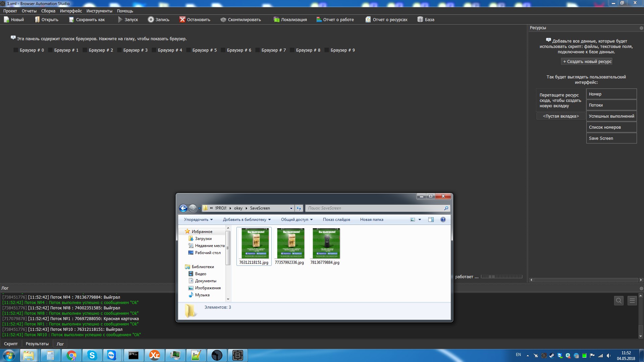Viewport: 644px width, 362px height.
Task: Open Локализация tool
Action: pyautogui.click(x=290, y=19)
